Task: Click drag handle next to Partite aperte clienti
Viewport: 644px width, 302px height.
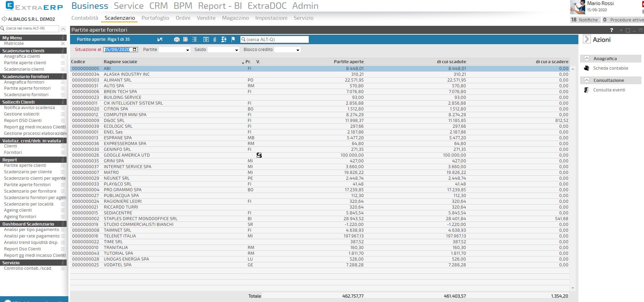Action: point(63,63)
